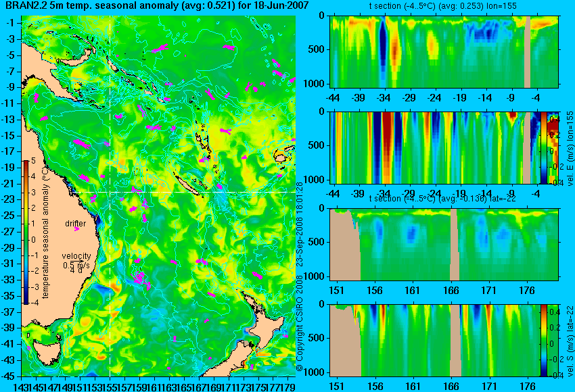Click the magenta drifter marker under the 'drifter' label
This screenshot has width=575, height=392.
click(76, 229)
